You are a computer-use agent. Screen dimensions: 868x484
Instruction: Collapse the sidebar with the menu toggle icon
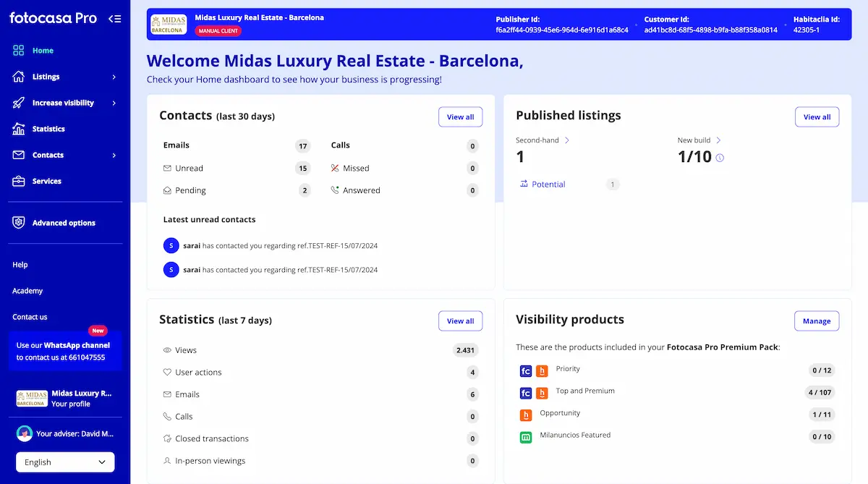point(114,19)
